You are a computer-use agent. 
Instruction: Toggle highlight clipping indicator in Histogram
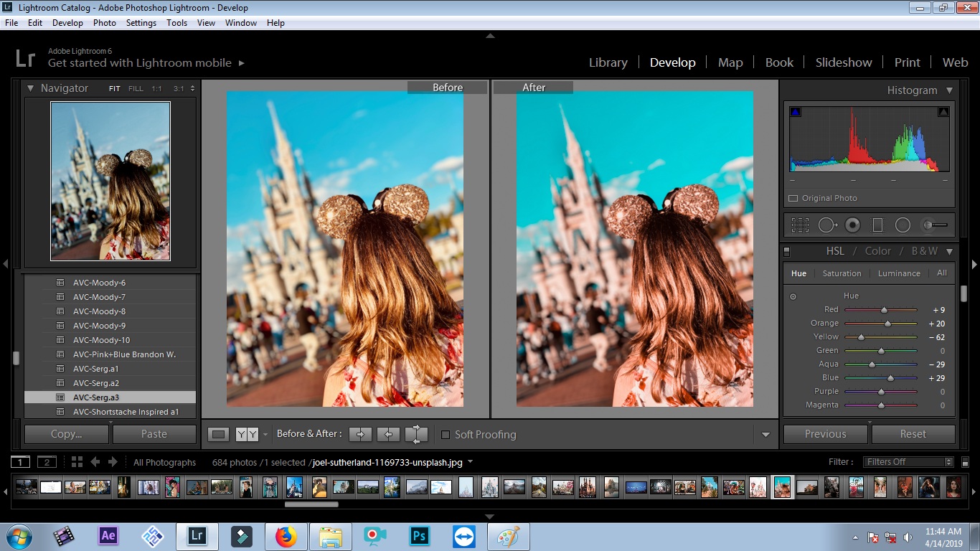[943, 112]
